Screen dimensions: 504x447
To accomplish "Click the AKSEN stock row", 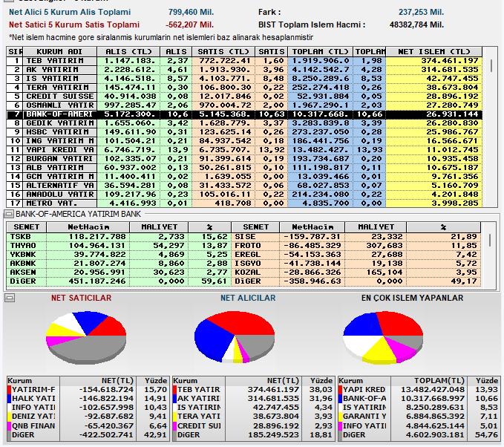I will (x=119, y=273).
